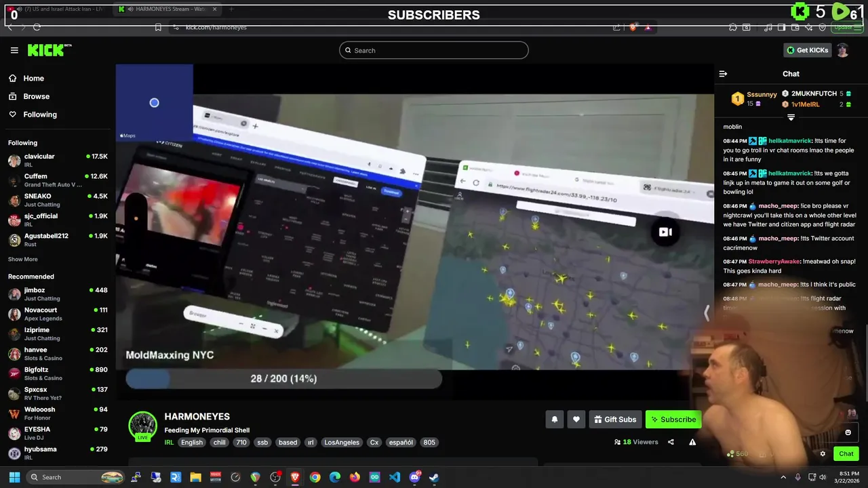Image resolution: width=868 pixels, height=488 pixels.
Task: Click the 18 Viewers count
Action: coord(636,442)
